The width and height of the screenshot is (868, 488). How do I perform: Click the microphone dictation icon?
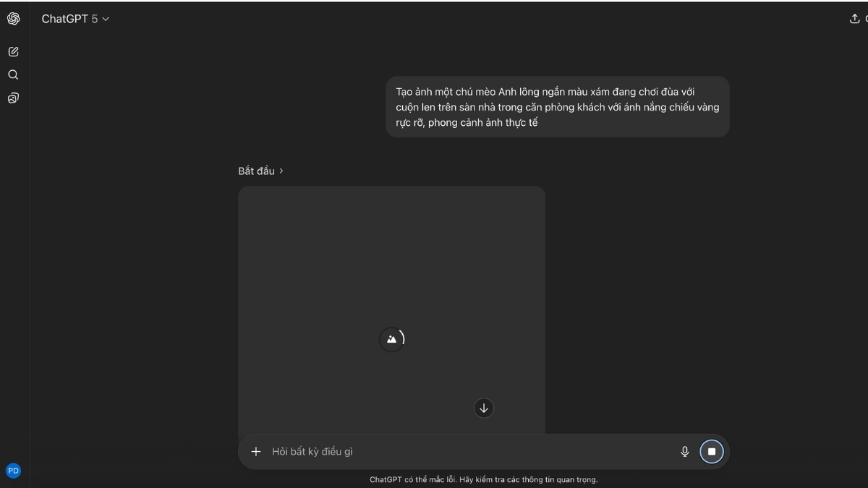point(684,452)
